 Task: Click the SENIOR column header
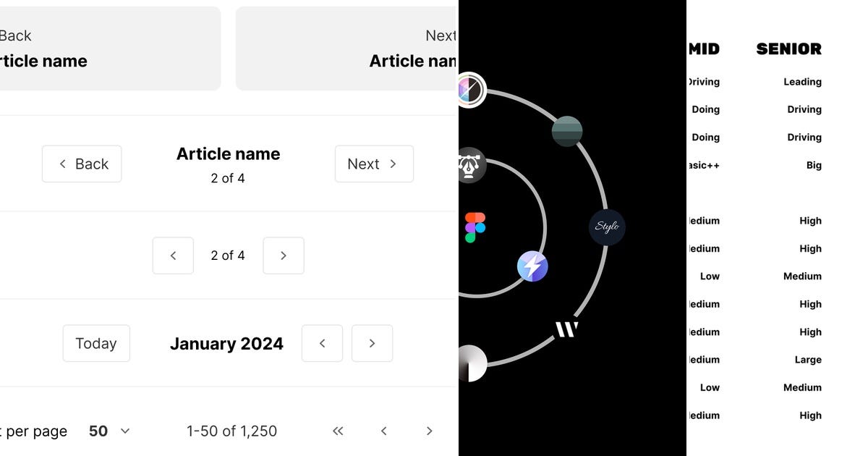pyautogui.click(x=788, y=48)
